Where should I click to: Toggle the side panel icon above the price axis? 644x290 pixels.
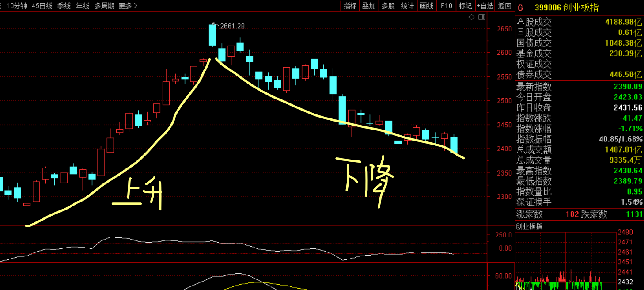tap(481, 17)
